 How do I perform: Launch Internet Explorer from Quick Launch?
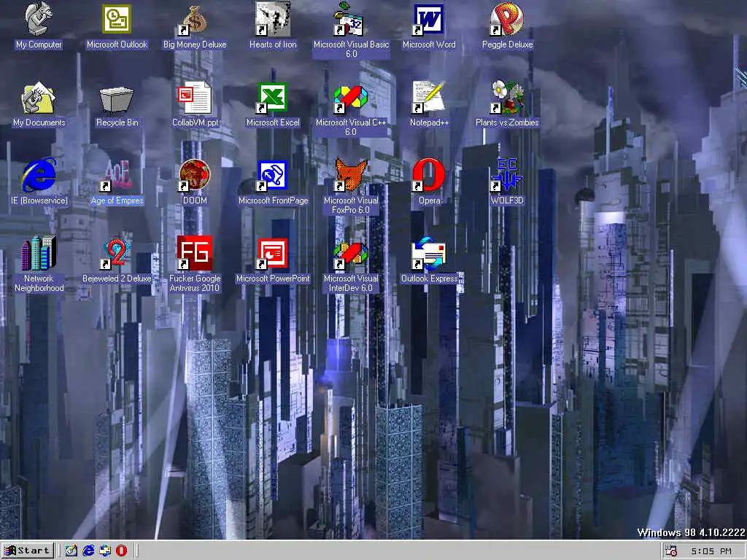(88, 551)
